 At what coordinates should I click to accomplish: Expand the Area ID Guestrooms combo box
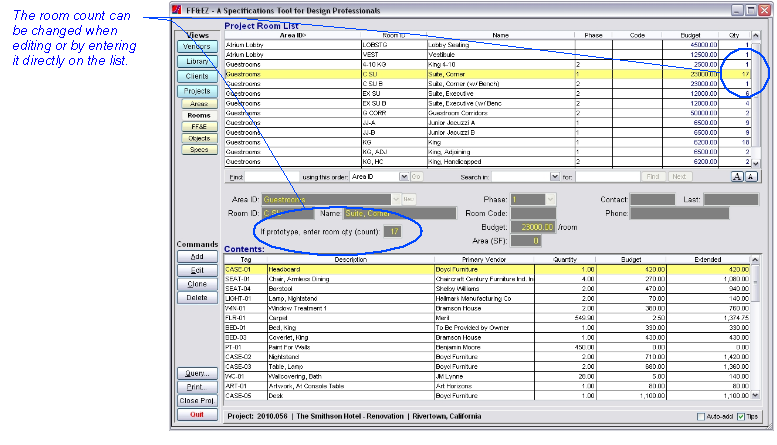[395, 199]
